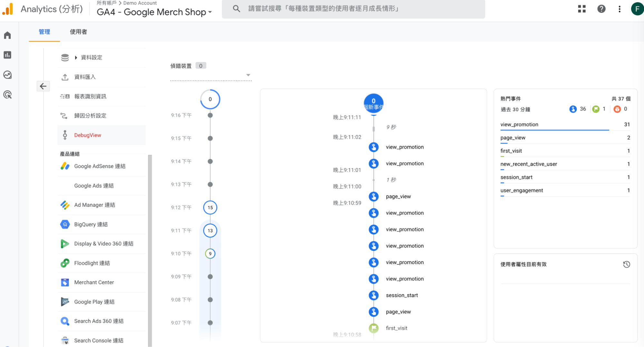Open the user account avatar F
This screenshot has height=347, width=644.
tap(637, 9)
